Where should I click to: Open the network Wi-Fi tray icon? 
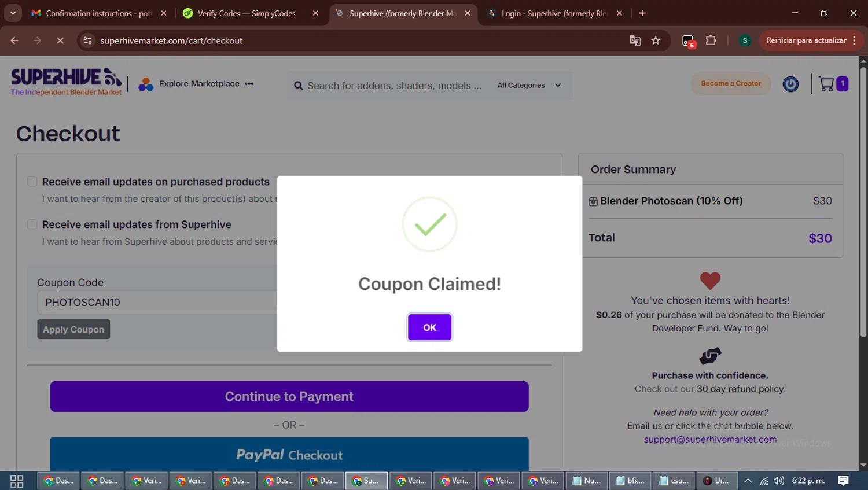[x=764, y=481]
